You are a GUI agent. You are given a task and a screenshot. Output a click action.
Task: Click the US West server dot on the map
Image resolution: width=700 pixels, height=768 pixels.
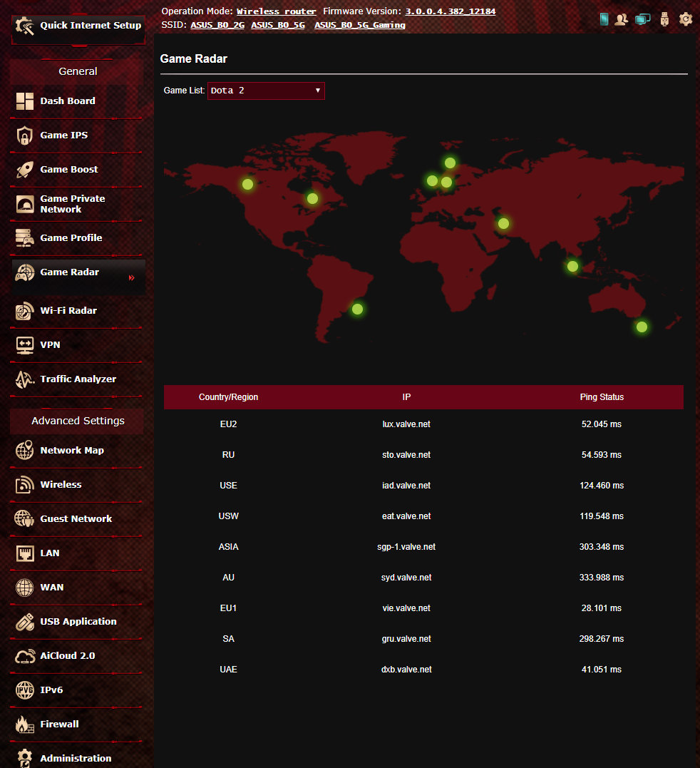[x=247, y=184]
